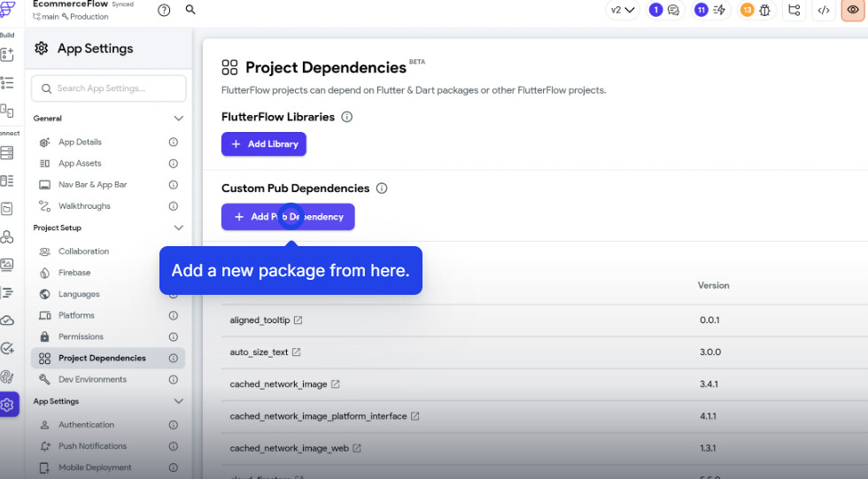The width and height of the screenshot is (868, 479).
Task: Click info icon next to Walkthroughs
Action: (174, 205)
